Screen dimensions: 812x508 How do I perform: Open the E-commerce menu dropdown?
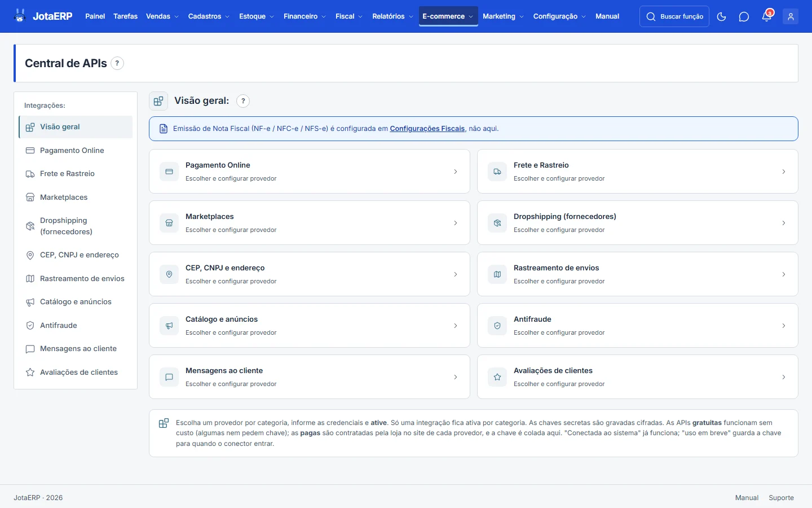pos(448,16)
